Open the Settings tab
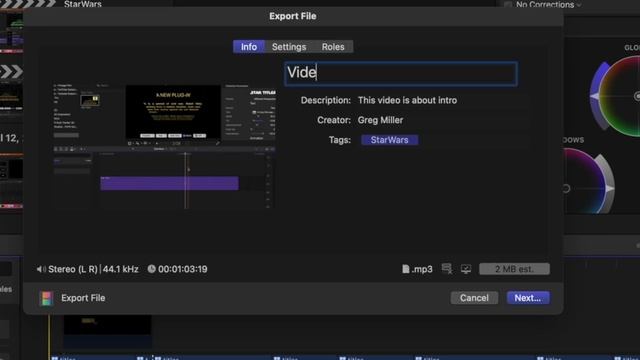This screenshot has width=640, height=360. [289, 47]
